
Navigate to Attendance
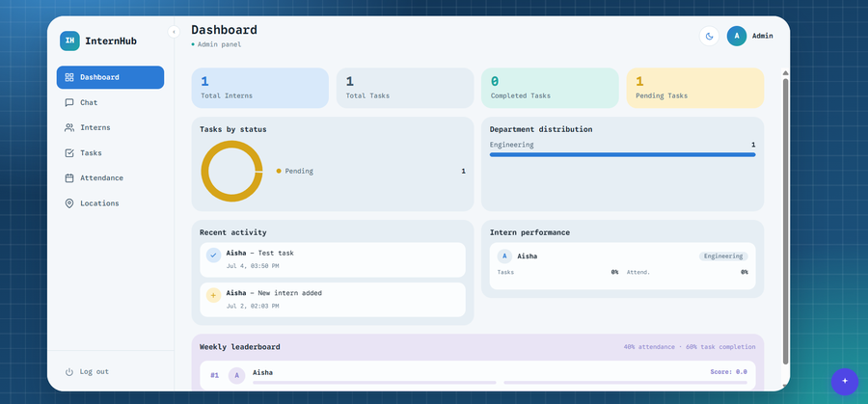[110, 178]
